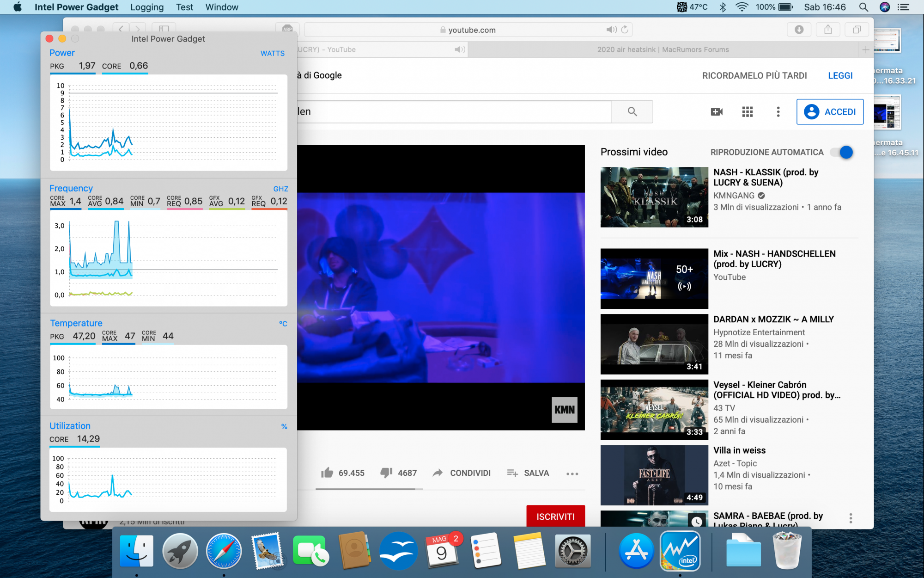Click the video player area
The image size is (924, 578).
[x=441, y=288]
